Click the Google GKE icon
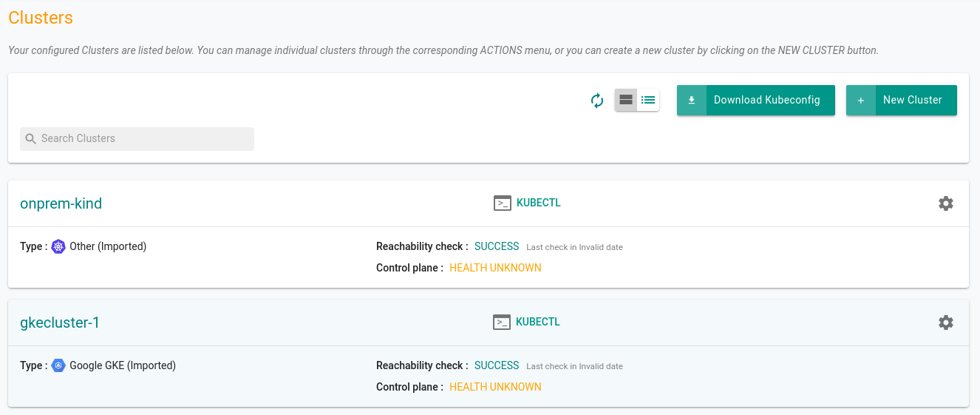Viewport: 980px width, 415px height. [x=58, y=365]
